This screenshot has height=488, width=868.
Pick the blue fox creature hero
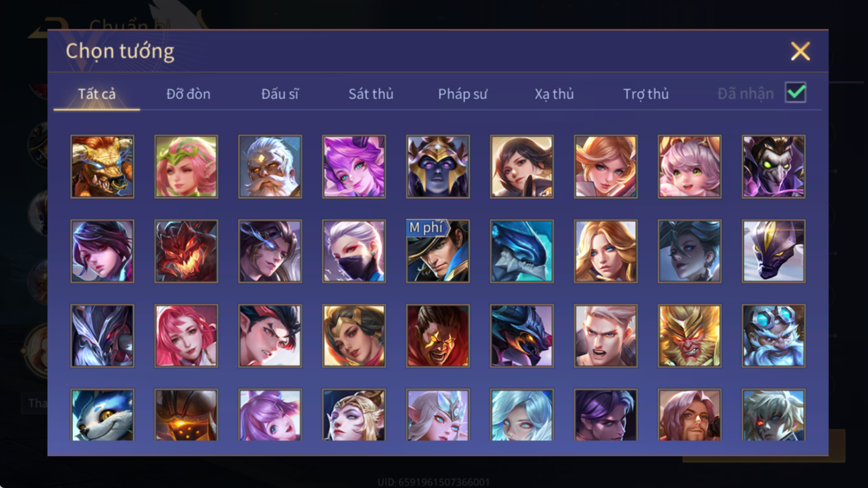point(102,415)
